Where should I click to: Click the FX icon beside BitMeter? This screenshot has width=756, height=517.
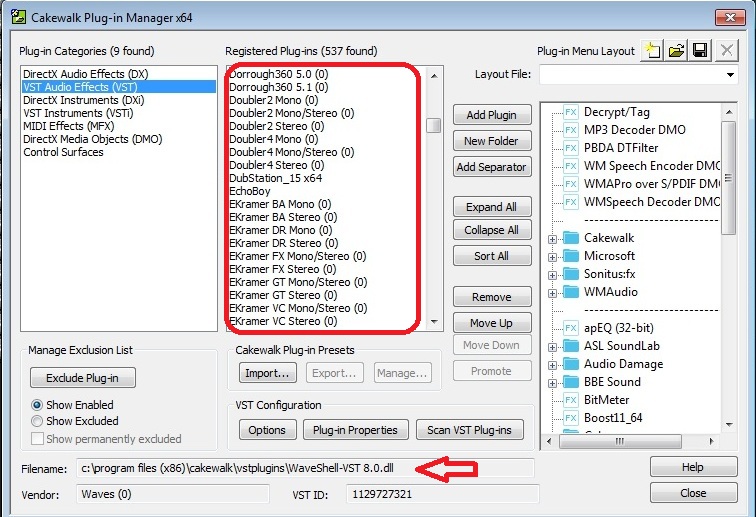571,400
